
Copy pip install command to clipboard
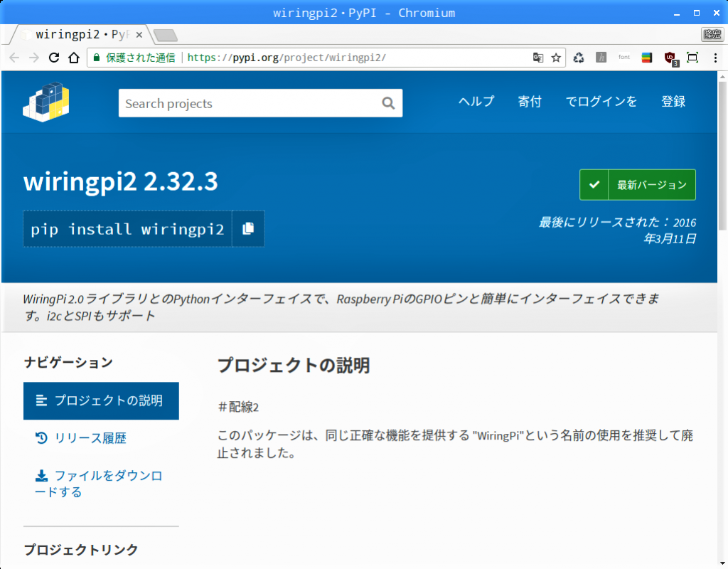248,228
